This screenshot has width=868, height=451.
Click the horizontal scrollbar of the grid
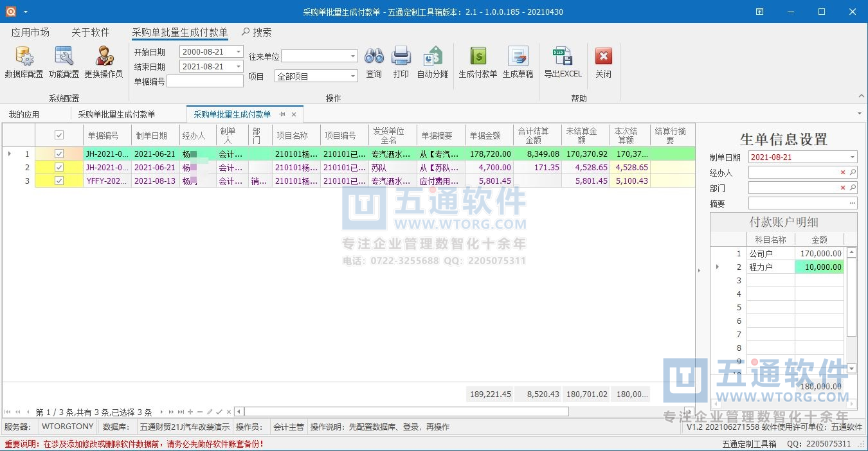coord(406,412)
